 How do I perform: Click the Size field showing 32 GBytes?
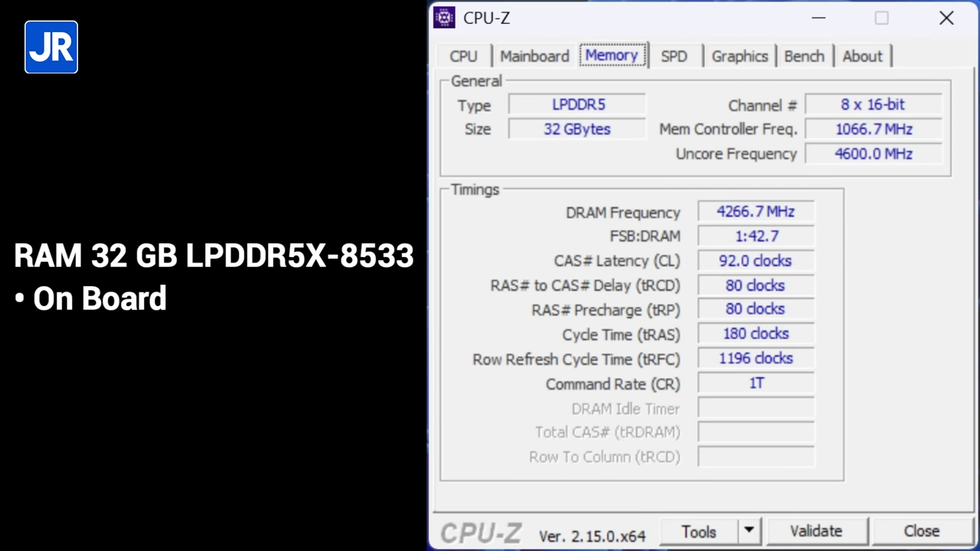tap(577, 129)
